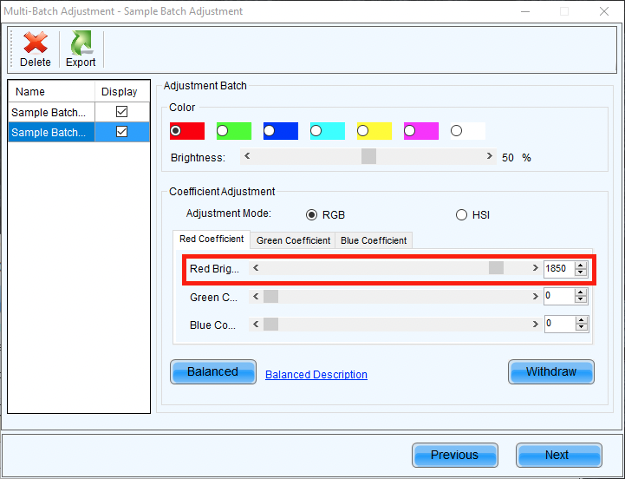Click right arrow of Brightness slider
The height and width of the screenshot is (479, 625).
489,156
